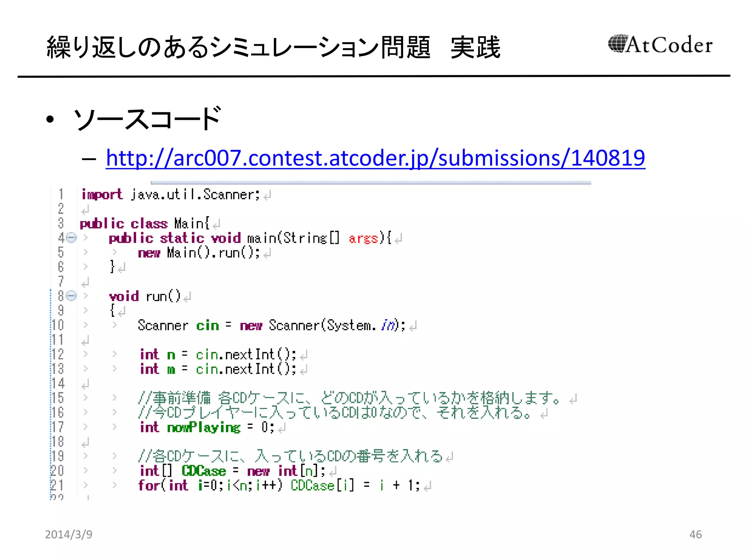Image resolution: width=747 pixels, height=560 pixels.
Task: Click the AtCoder logo
Action: click(x=660, y=44)
